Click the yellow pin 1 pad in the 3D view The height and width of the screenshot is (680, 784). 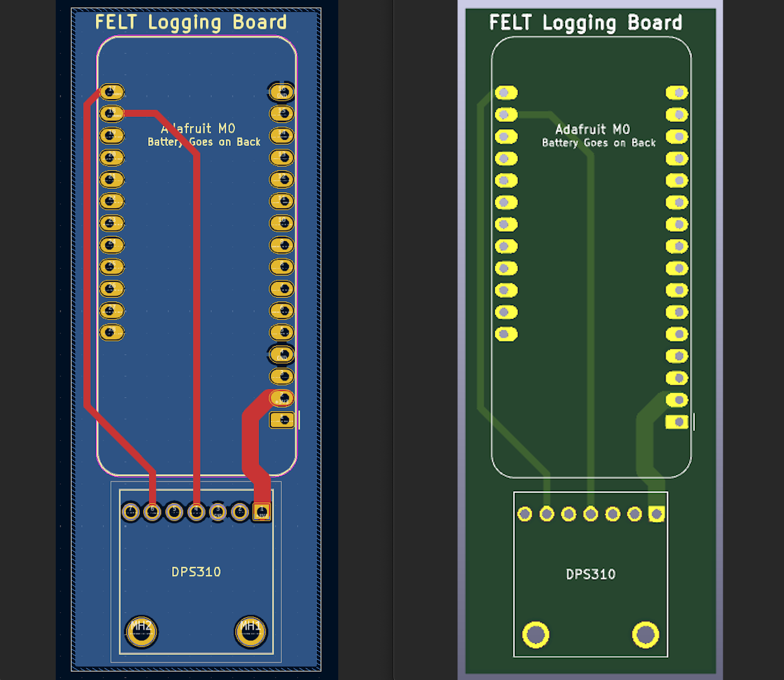[656, 514]
